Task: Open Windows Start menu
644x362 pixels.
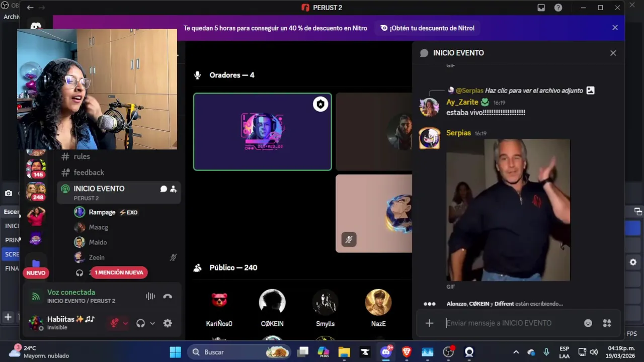Action: tap(175, 352)
